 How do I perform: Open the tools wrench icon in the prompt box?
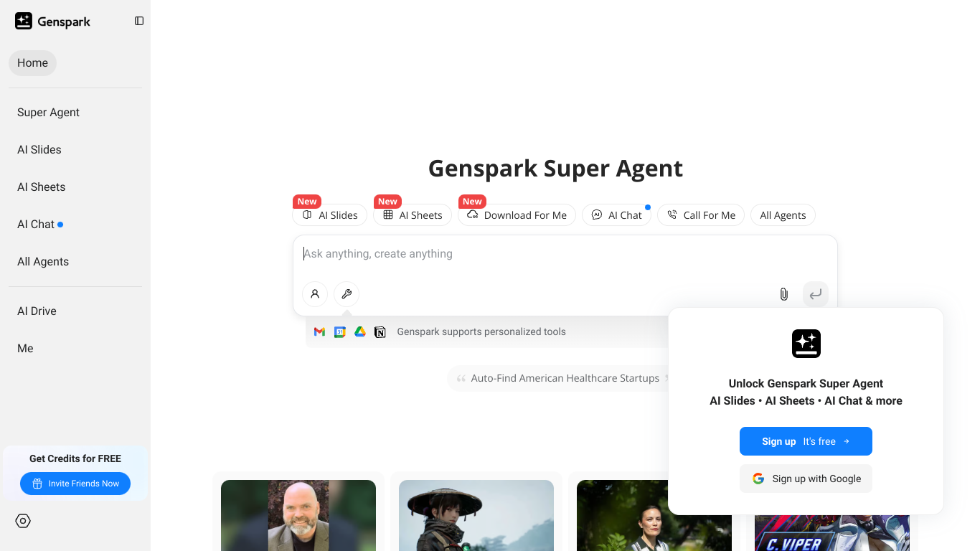(x=347, y=293)
